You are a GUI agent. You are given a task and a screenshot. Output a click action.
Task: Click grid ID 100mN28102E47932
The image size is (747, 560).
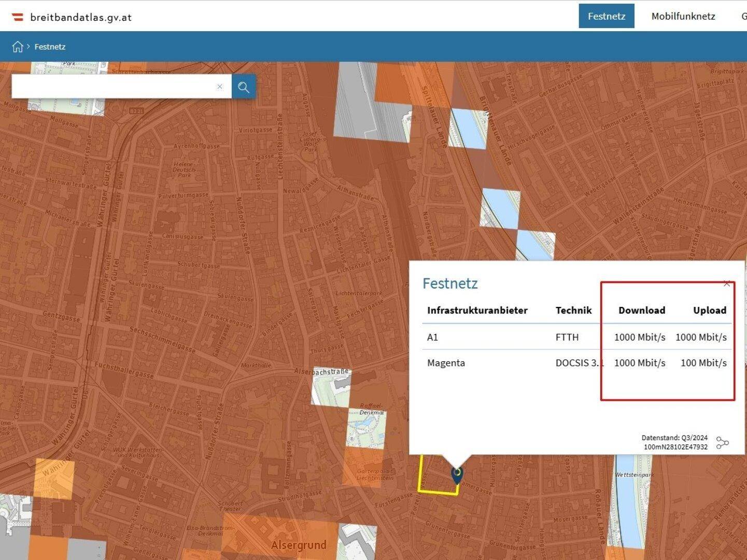click(675, 447)
